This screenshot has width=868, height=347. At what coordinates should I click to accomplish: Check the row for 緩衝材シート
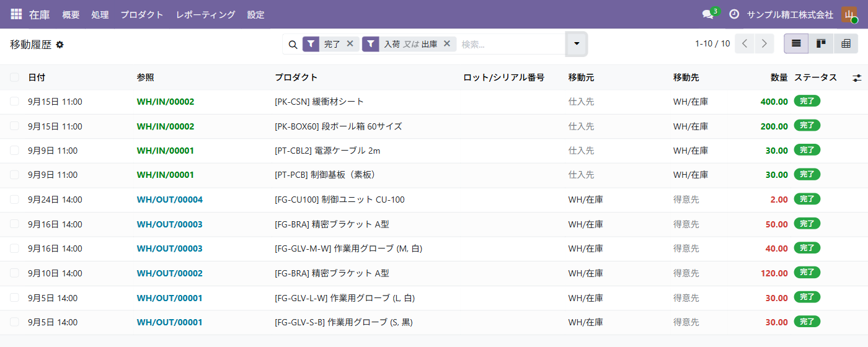pyautogui.click(x=14, y=102)
